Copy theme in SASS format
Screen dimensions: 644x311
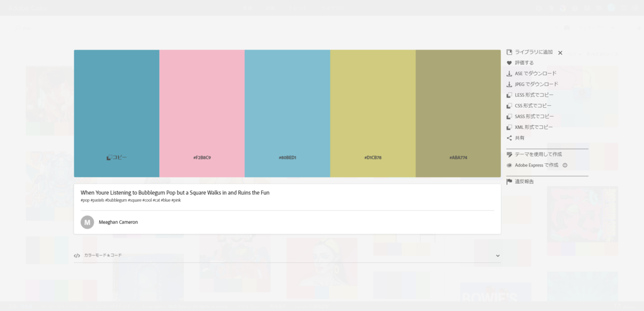(x=530, y=117)
